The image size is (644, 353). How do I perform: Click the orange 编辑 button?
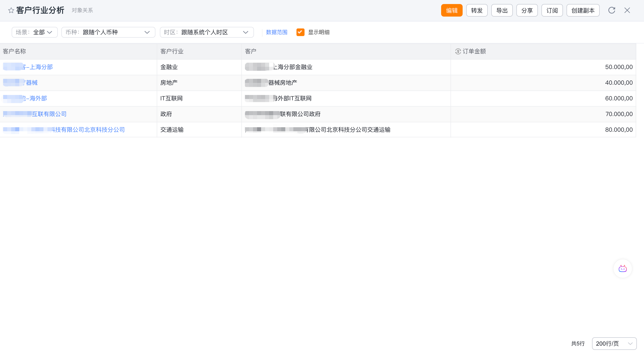451,10
